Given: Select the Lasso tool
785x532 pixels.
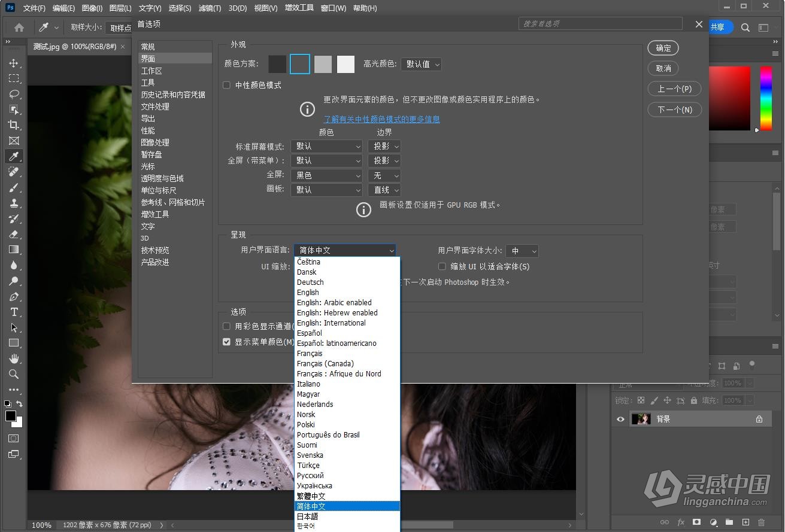Looking at the screenshot, I should pyautogui.click(x=14, y=94).
